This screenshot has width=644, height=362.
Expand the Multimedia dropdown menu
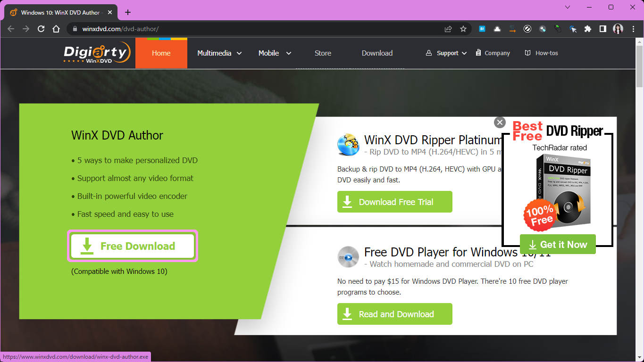pyautogui.click(x=219, y=53)
